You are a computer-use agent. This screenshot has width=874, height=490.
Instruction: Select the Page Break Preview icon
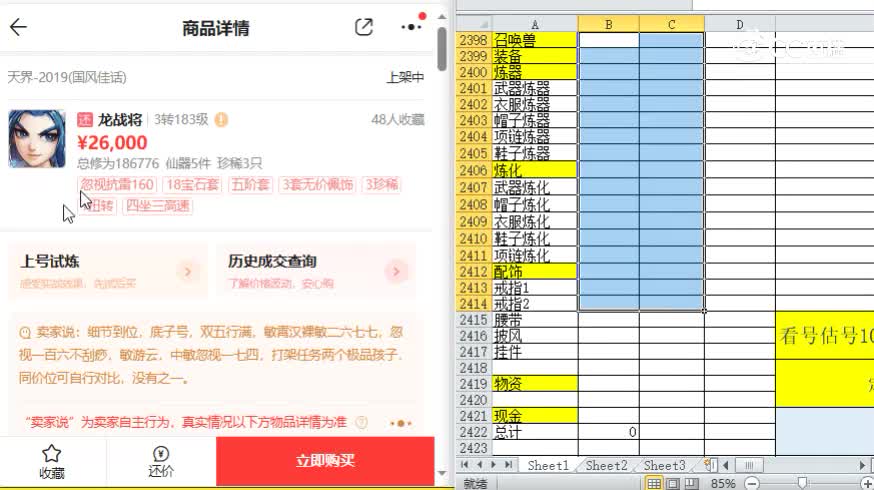point(691,483)
